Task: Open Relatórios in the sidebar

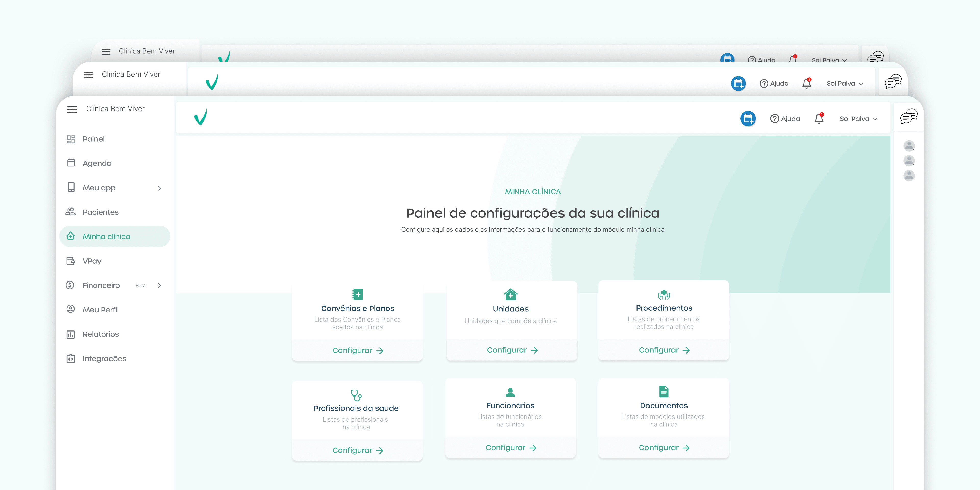Action: point(115,334)
